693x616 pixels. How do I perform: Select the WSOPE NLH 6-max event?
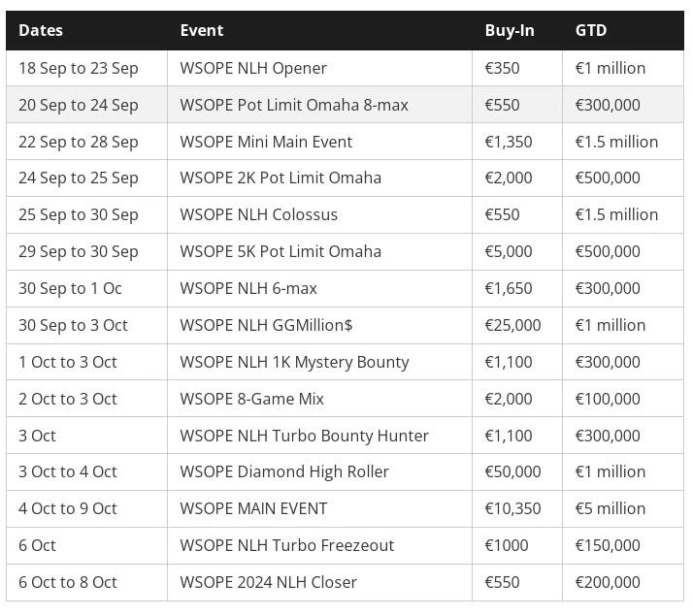pos(248,288)
